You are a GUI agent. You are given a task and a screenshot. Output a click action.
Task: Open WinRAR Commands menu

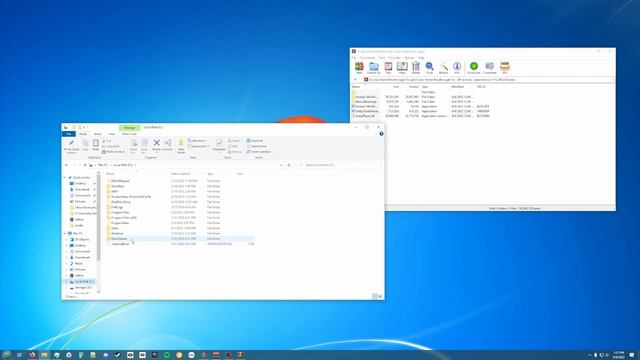(367, 58)
